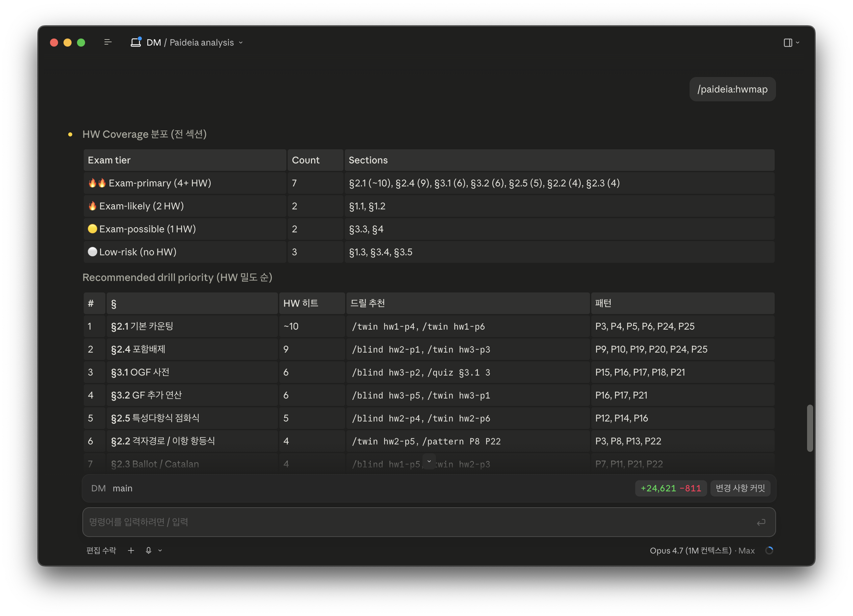Click the 패턴 column header
This screenshot has height=616, width=853.
tap(682, 303)
